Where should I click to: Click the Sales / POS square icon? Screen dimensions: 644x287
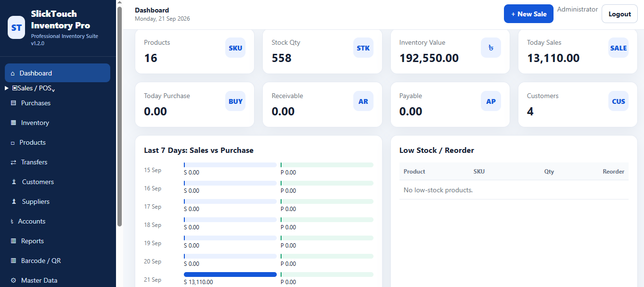(14, 88)
